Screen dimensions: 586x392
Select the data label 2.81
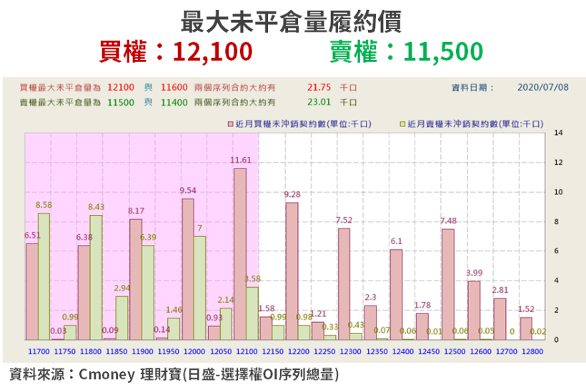(500, 290)
